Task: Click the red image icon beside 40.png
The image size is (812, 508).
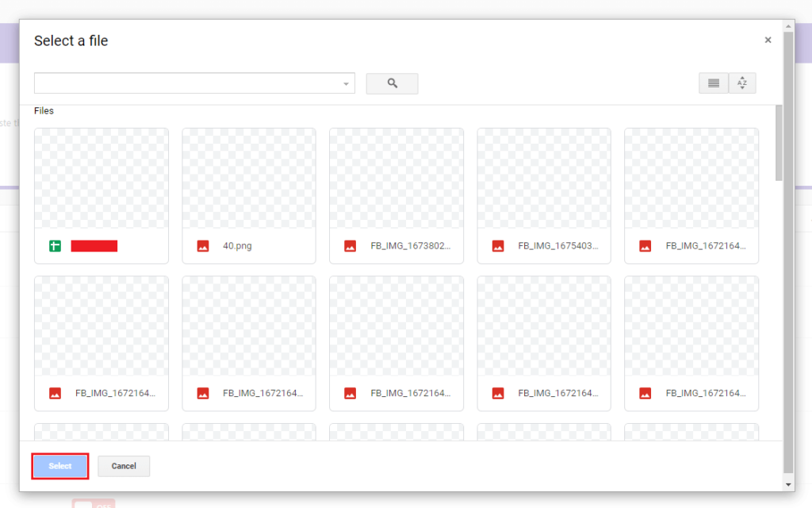Action: click(x=202, y=246)
